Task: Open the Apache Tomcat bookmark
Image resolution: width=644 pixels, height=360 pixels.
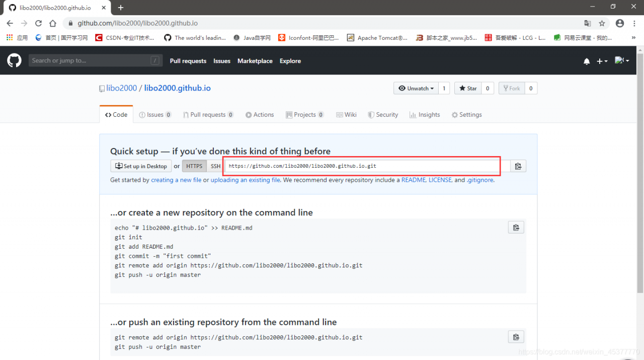Action: (377, 38)
